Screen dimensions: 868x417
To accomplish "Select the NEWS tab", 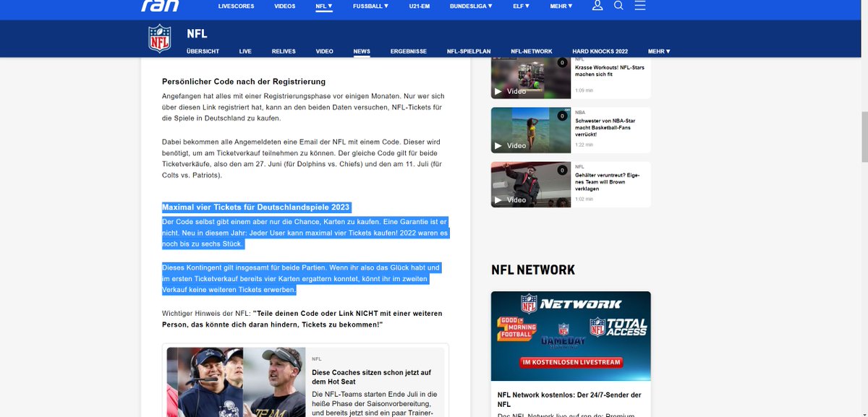I will (x=362, y=51).
